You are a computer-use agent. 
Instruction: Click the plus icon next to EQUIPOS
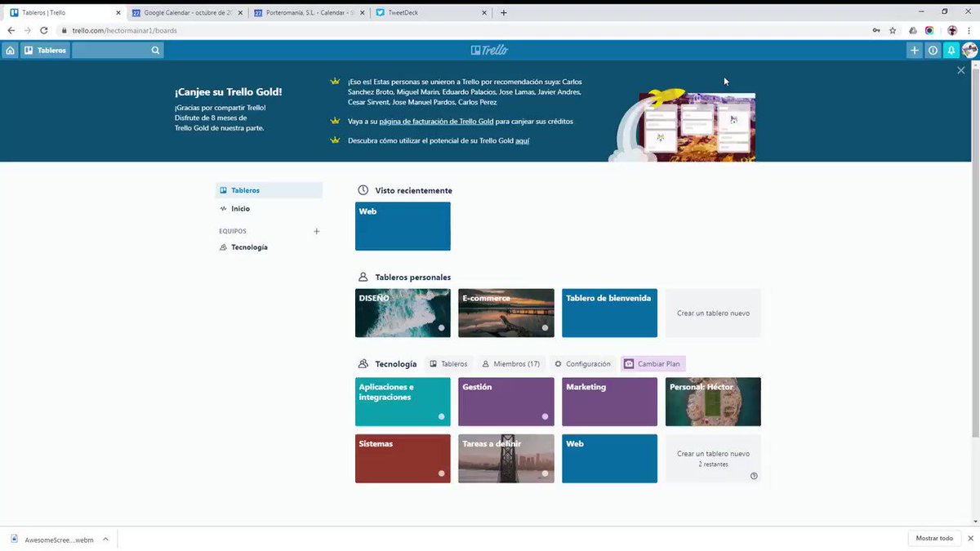click(x=317, y=231)
